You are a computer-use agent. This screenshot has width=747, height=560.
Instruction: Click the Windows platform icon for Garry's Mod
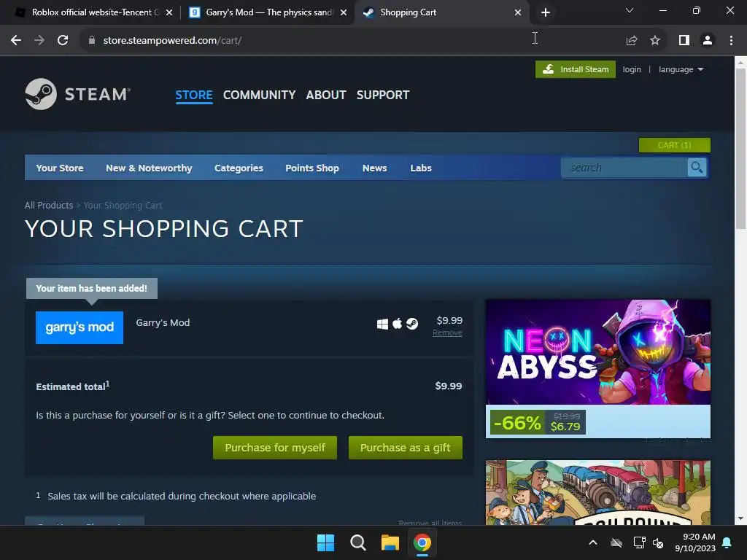[x=382, y=324]
